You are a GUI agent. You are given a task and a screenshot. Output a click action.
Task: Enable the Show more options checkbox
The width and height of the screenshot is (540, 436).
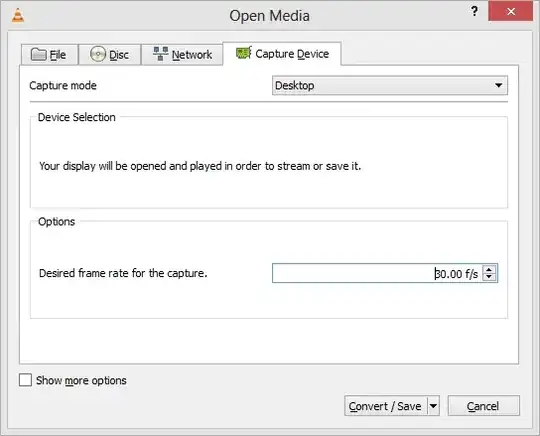click(25, 380)
